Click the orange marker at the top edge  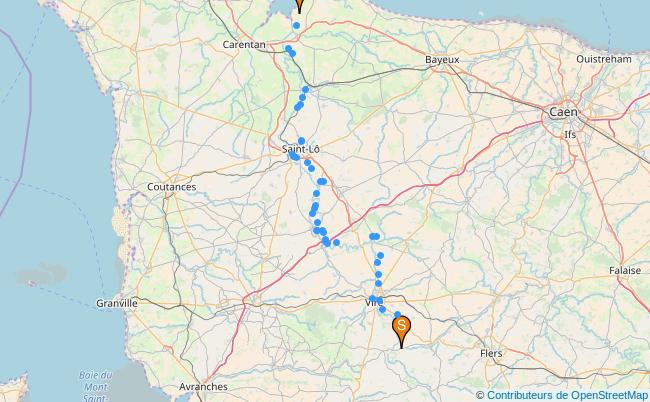pos(299,6)
